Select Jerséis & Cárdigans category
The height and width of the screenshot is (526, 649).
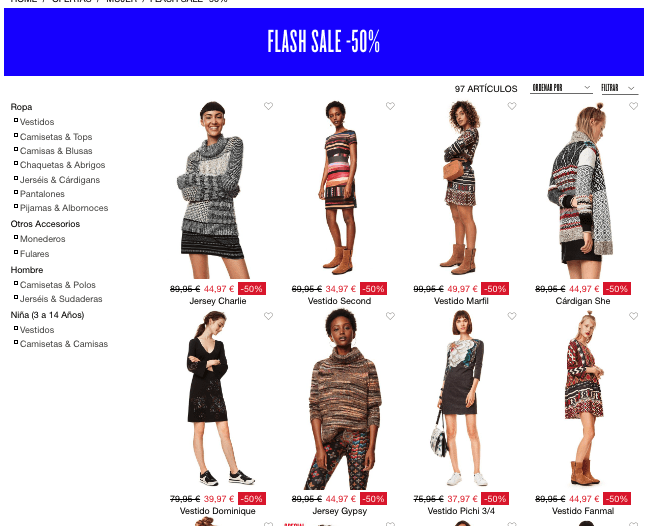60,180
